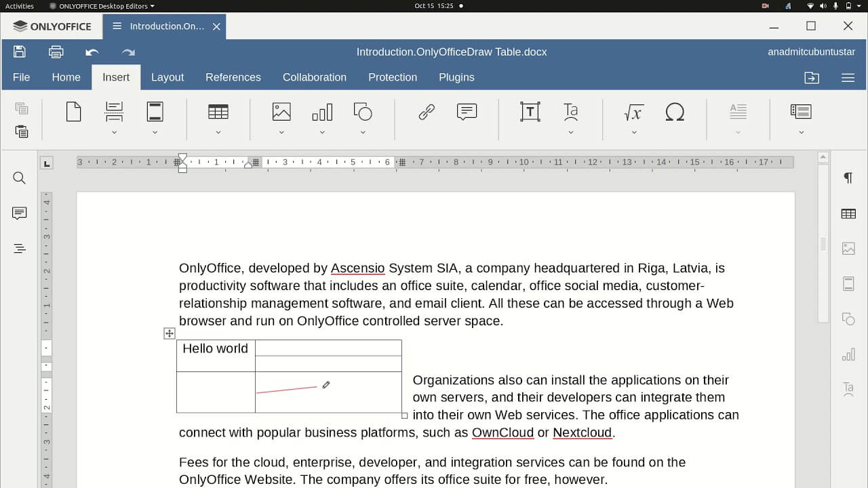Redo the last undone action
The width and height of the screenshot is (868, 488).
(x=128, y=52)
